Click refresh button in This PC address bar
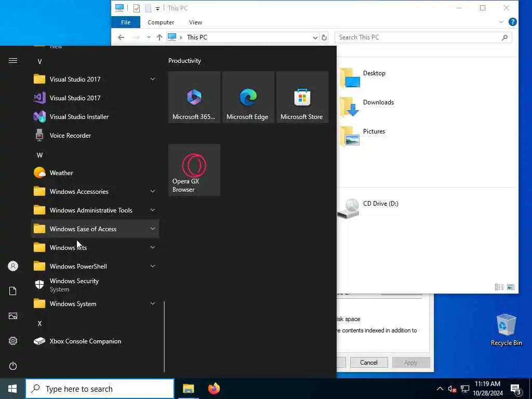Viewport: 532px width, 399px height. (324, 37)
